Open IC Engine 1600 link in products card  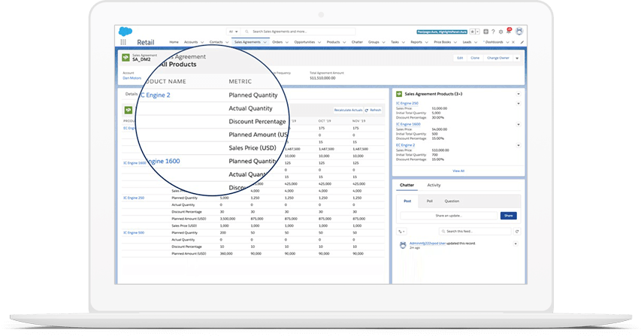[x=408, y=124]
